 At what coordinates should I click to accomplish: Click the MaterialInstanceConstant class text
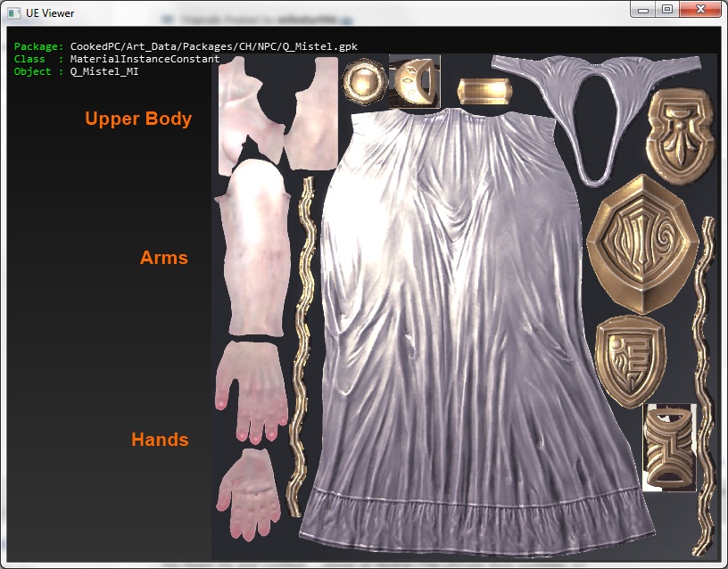[145, 59]
